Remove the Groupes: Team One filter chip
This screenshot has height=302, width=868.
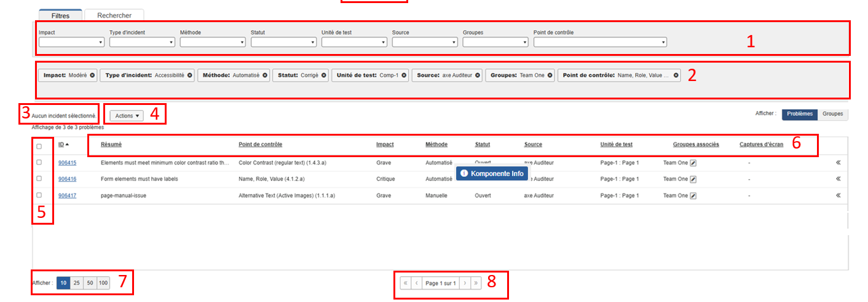(x=550, y=75)
